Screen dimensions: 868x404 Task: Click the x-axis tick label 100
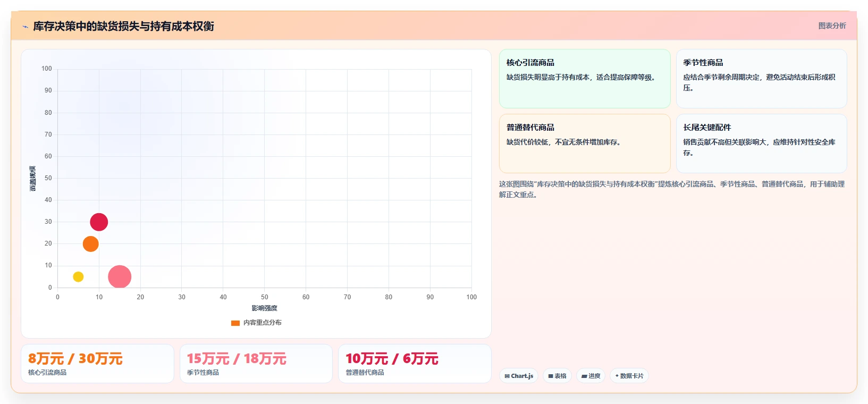[471, 297]
